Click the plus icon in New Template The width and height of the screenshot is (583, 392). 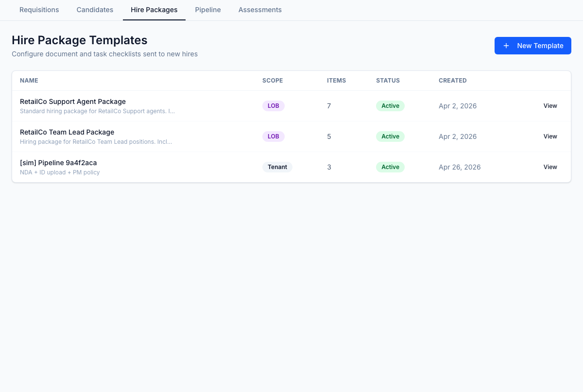(506, 46)
